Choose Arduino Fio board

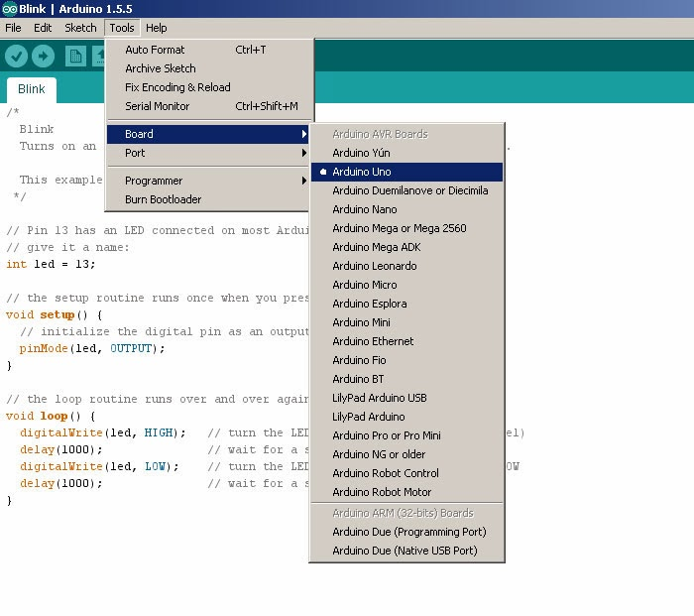pyautogui.click(x=406, y=360)
